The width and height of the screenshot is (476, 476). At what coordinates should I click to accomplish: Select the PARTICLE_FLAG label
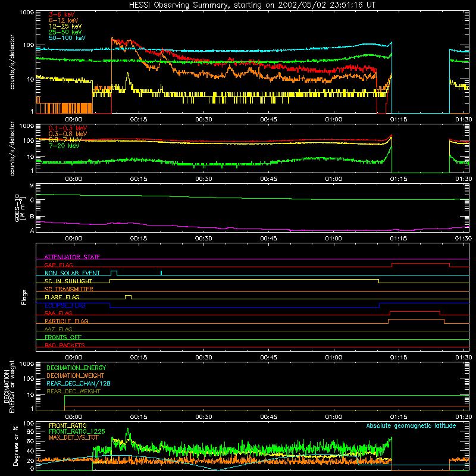(67, 321)
